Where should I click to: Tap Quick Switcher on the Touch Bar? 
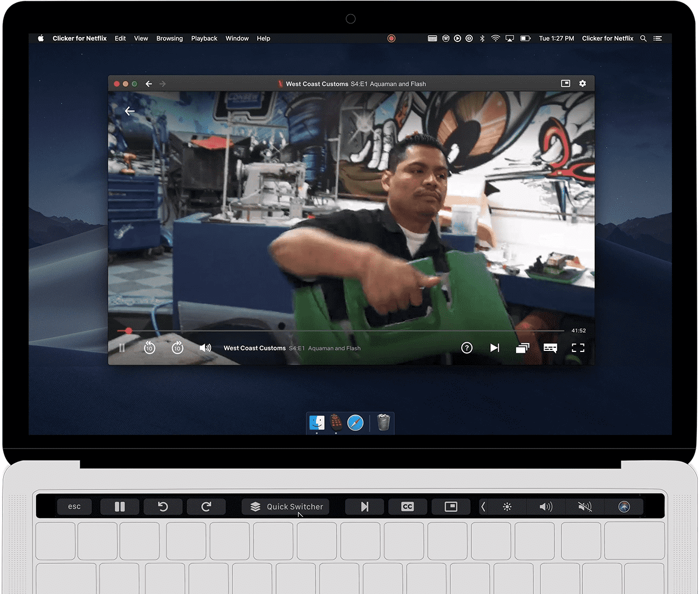point(286,507)
